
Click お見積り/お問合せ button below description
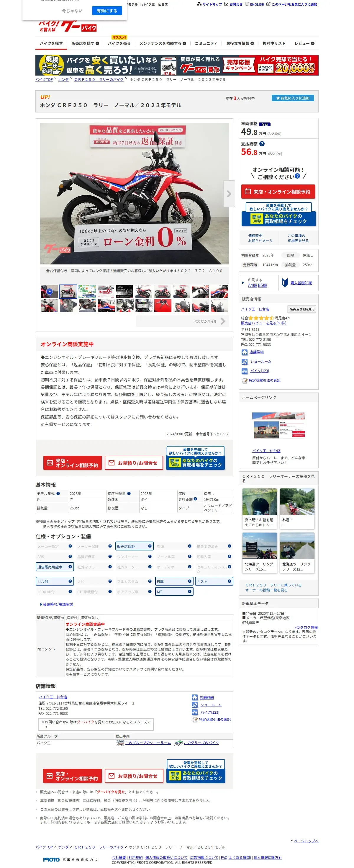[x=134, y=463]
